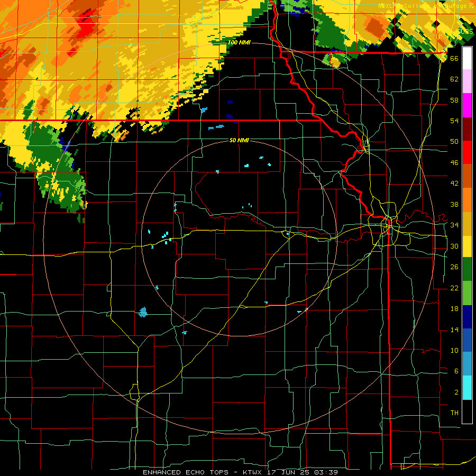
Task: Click the "100 NMI" range ring label
Action: (x=239, y=42)
